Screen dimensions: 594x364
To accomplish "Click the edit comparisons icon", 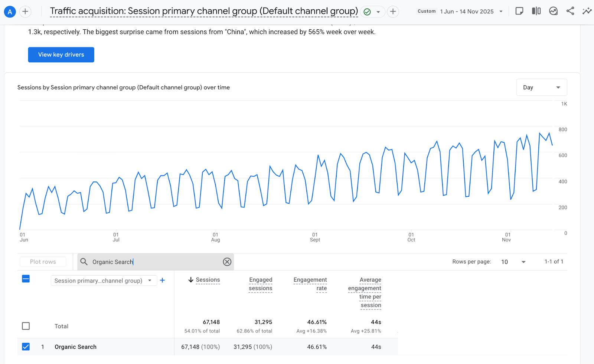I will point(536,11).
